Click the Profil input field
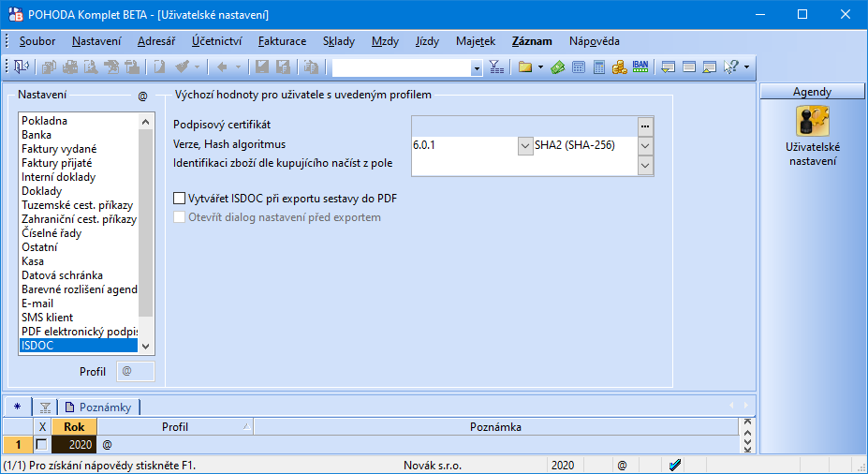 click(136, 371)
